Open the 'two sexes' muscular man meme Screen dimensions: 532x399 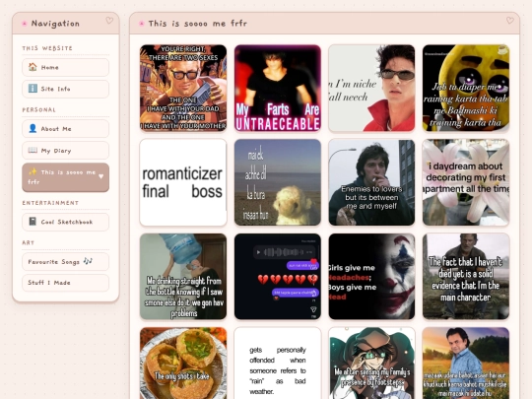(x=183, y=88)
